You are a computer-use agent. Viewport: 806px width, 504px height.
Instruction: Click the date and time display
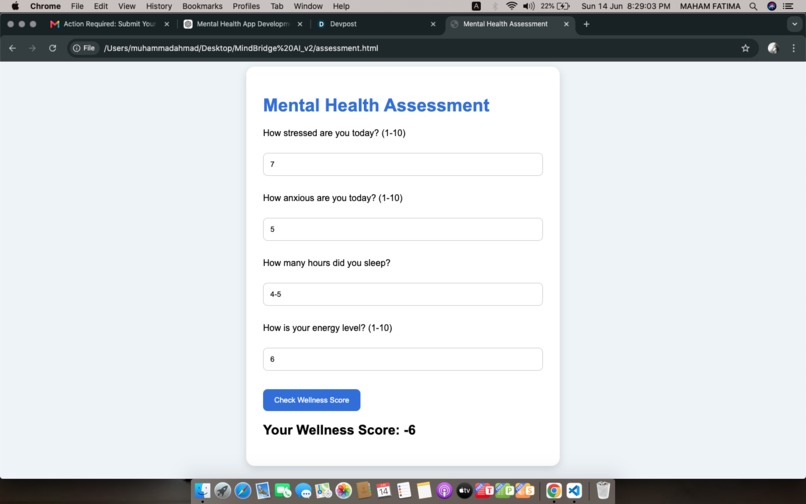point(626,6)
